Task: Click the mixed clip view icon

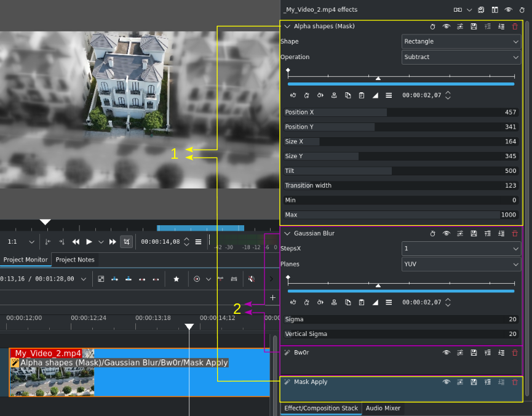Action: pos(101,279)
